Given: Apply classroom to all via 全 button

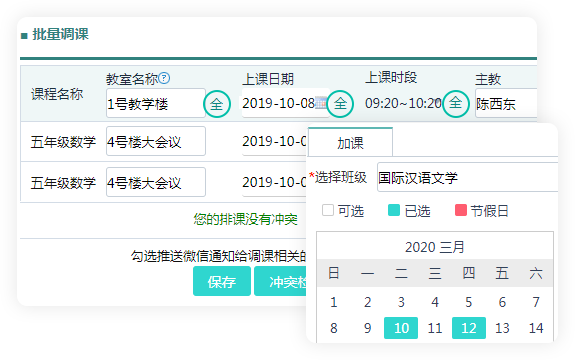Looking at the screenshot, I should [217, 104].
